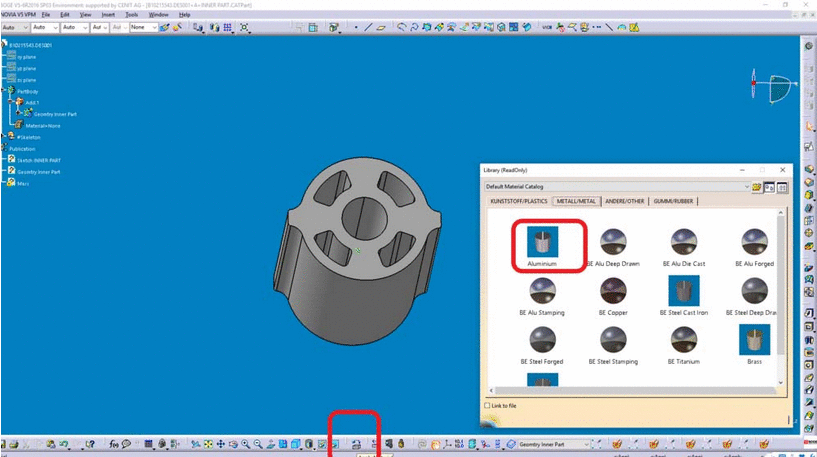Select the Aluminium material thumbnail

543,241
